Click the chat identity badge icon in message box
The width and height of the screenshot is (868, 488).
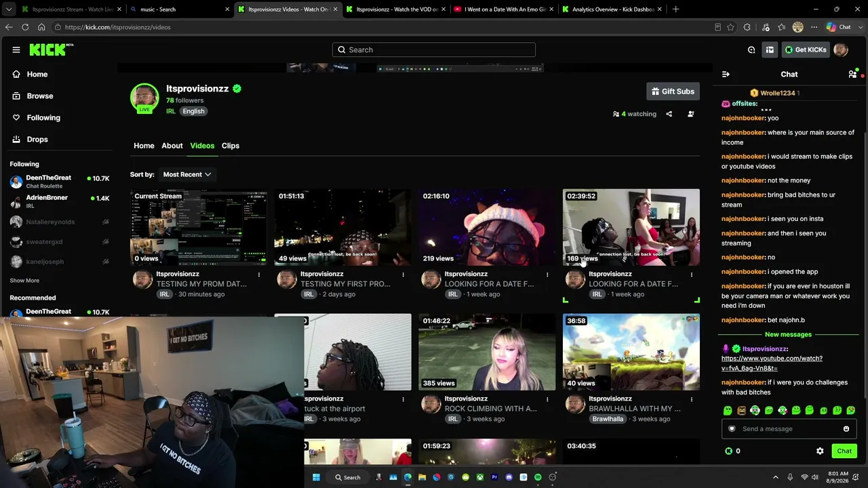[732, 428]
